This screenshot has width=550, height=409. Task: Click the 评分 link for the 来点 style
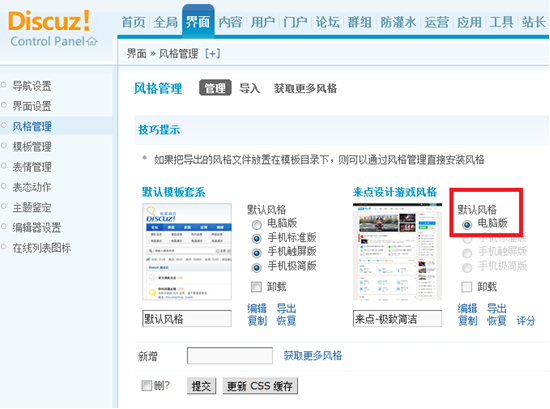pos(525,321)
